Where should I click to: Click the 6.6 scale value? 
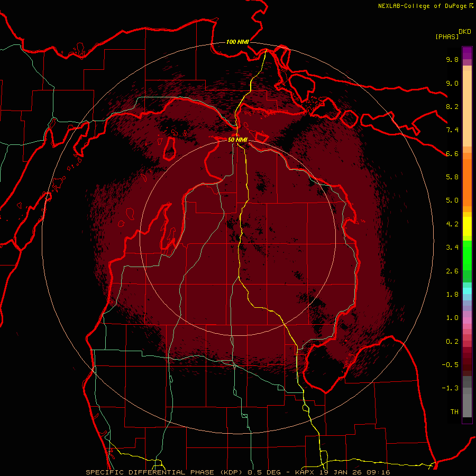(452, 153)
